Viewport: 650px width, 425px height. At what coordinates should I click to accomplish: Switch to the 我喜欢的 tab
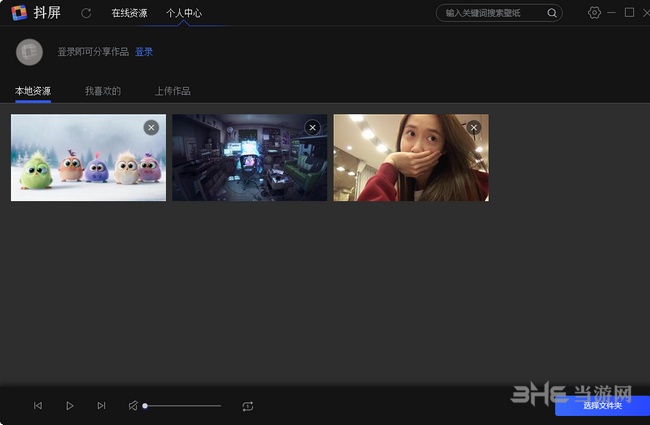coord(103,91)
